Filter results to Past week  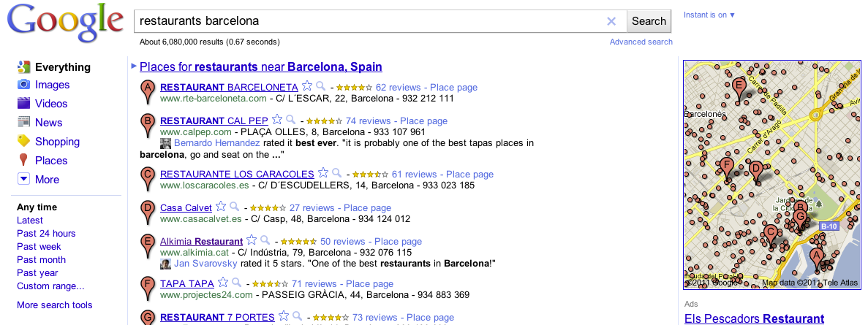[39, 247]
